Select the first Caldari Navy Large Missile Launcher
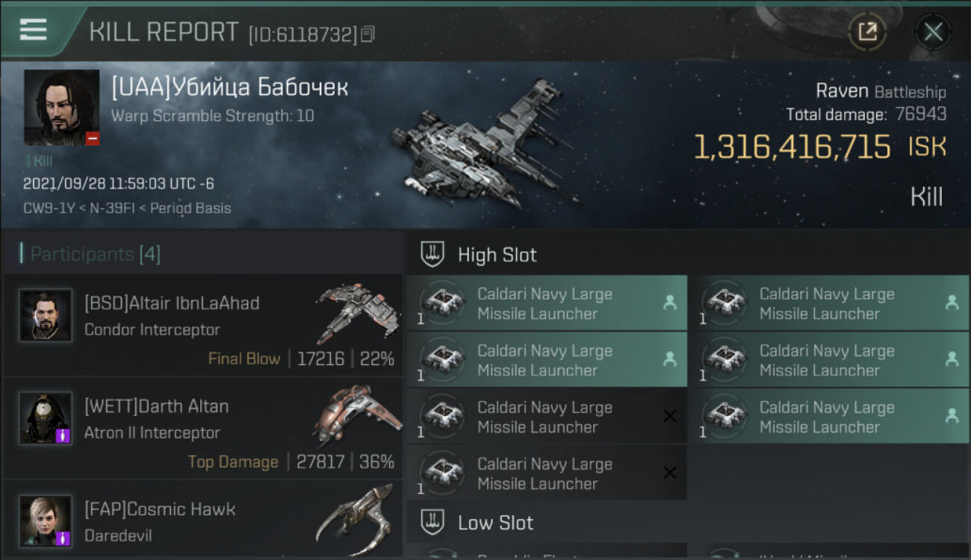 coord(546,304)
